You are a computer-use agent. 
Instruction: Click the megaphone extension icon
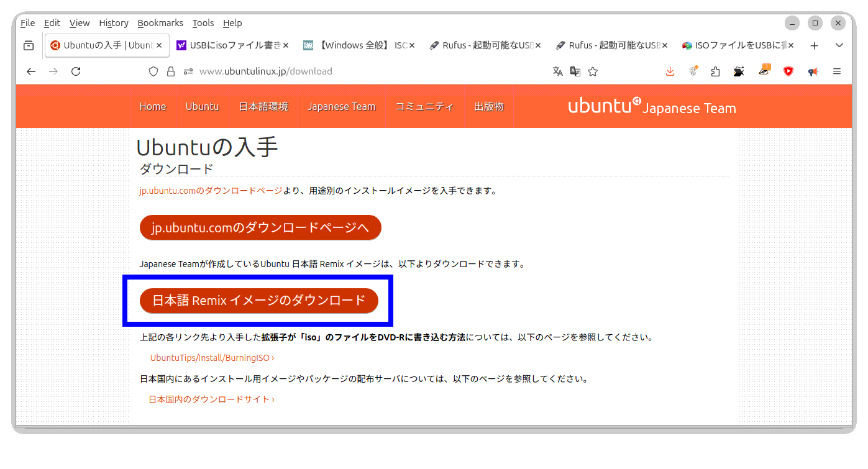pos(813,71)
